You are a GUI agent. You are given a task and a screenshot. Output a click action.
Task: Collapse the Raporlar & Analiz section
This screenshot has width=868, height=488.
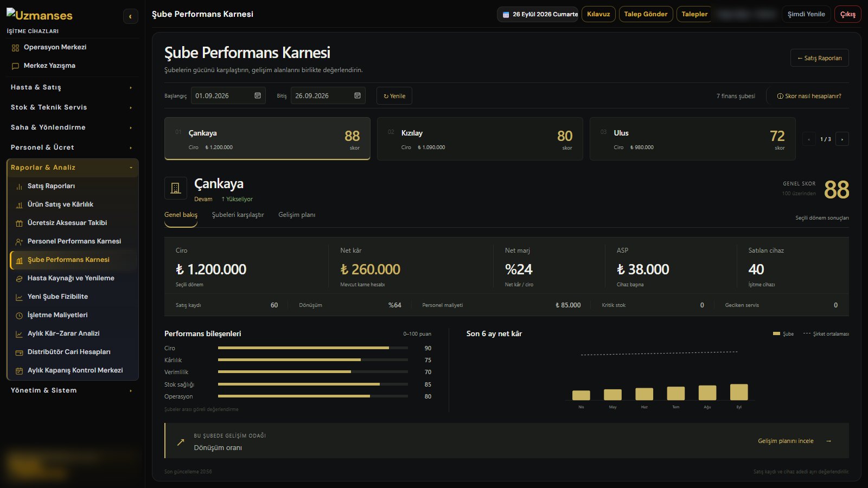[72, 168]
